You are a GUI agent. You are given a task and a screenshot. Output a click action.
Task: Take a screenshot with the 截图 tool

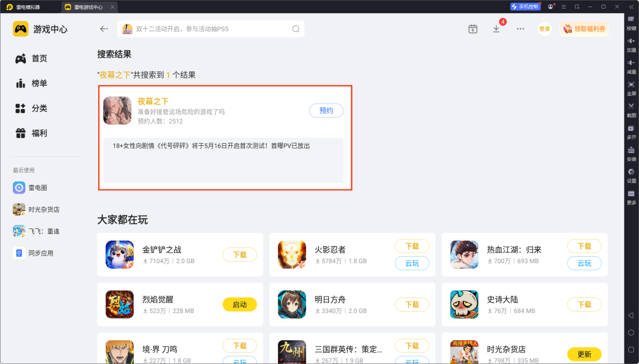[x=631, y=110]
